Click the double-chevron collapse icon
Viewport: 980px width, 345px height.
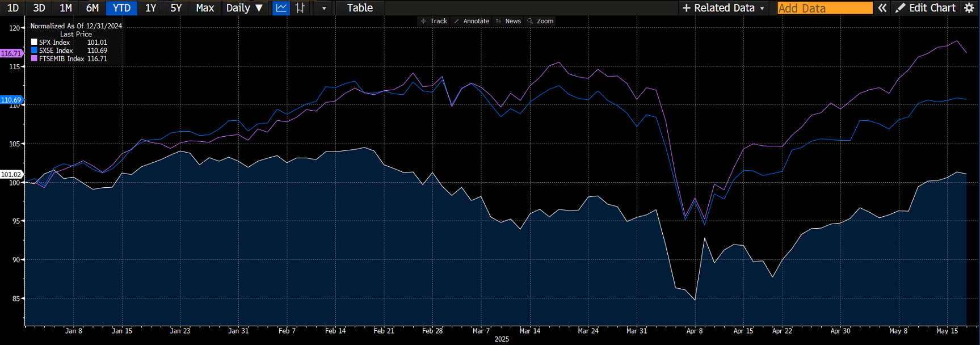coord(882,8)
